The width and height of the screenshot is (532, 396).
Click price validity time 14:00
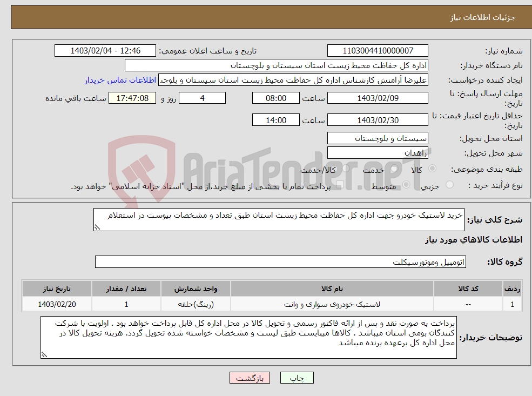click(x=276, y=120)
